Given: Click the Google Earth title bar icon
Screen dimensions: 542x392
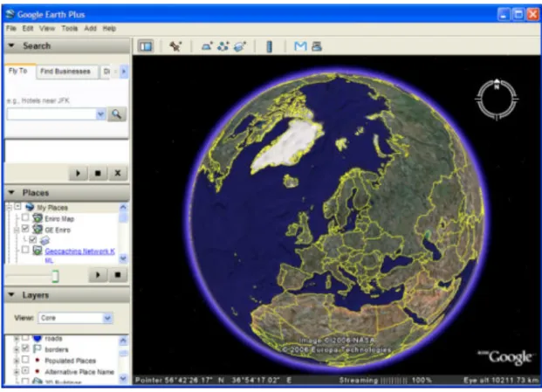Looking at the screenshot, I should click(x=10, y=14).
